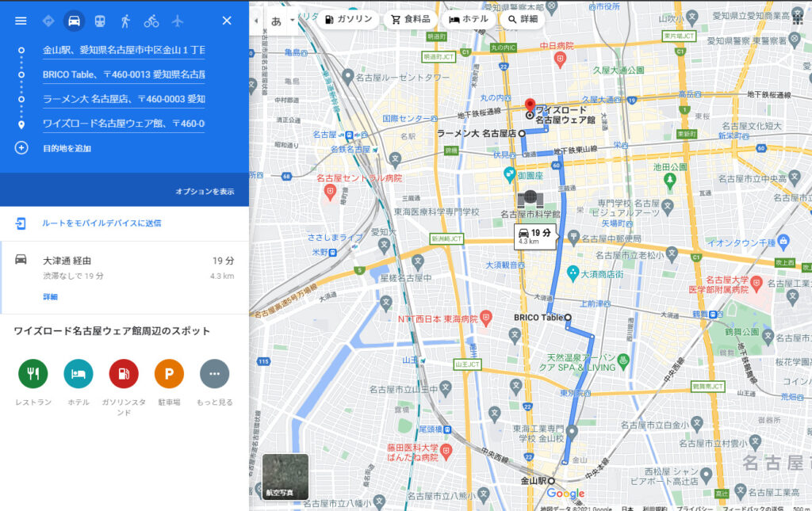Open the 詳細 more search chip
The width and height of the screenshot is (812, 511).
523,19
